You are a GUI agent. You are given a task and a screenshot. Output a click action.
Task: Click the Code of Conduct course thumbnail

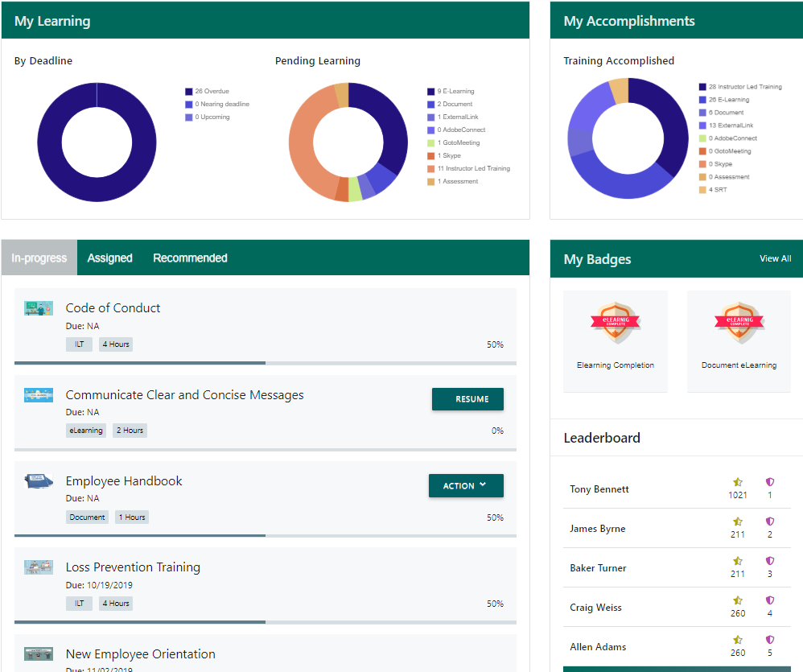tap(39, 308)
